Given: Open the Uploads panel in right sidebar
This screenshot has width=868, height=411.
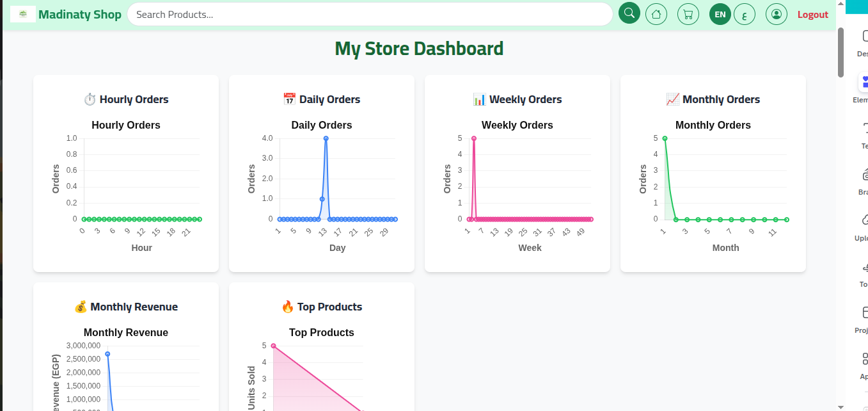Looking at the screenshot, I should [x=864, y=225].
